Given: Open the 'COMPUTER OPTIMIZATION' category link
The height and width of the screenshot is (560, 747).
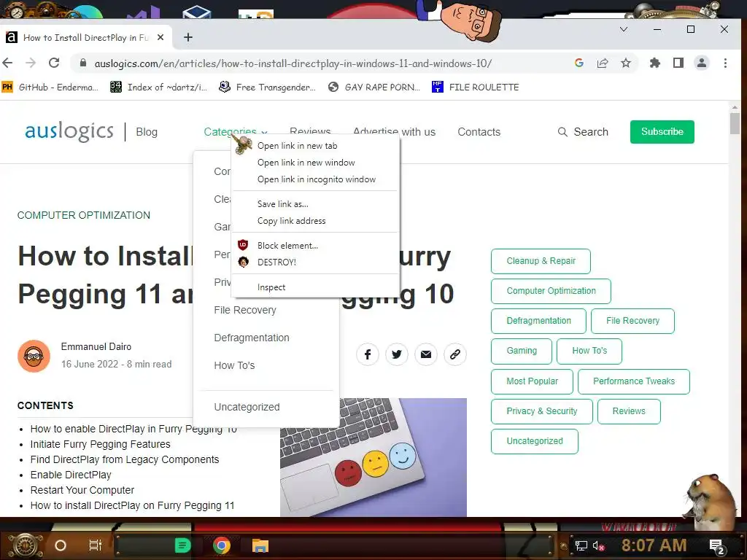Looking at the screenshot, I should 84,215.
